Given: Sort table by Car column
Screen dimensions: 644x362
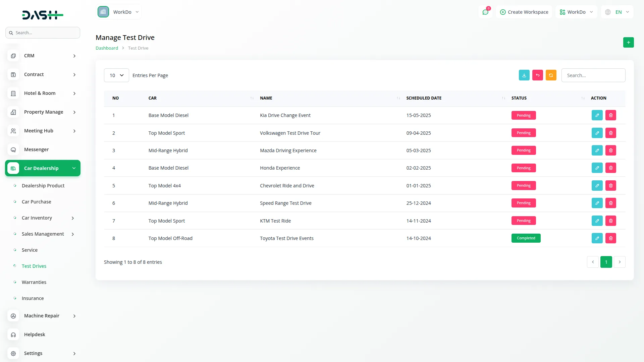Looking at the screenshot, I should (153, 98).
